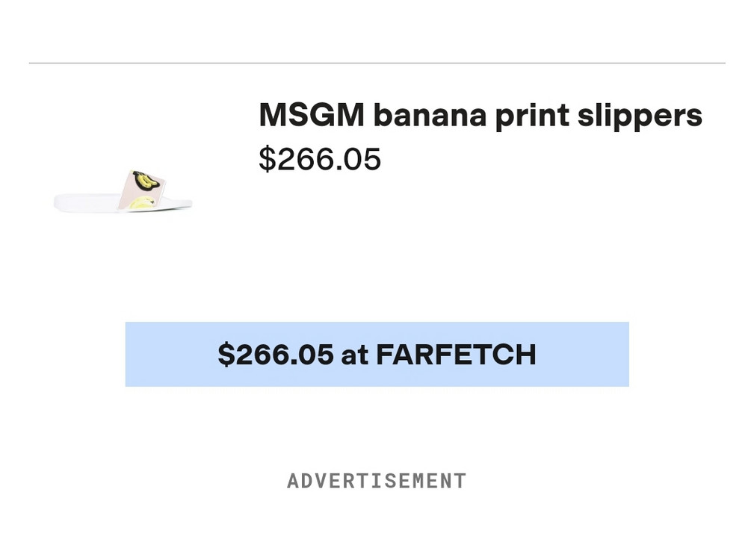Click the gray ADVERTISEMENT text
This screenshot has height=560, width=754.
pos(376,481)
